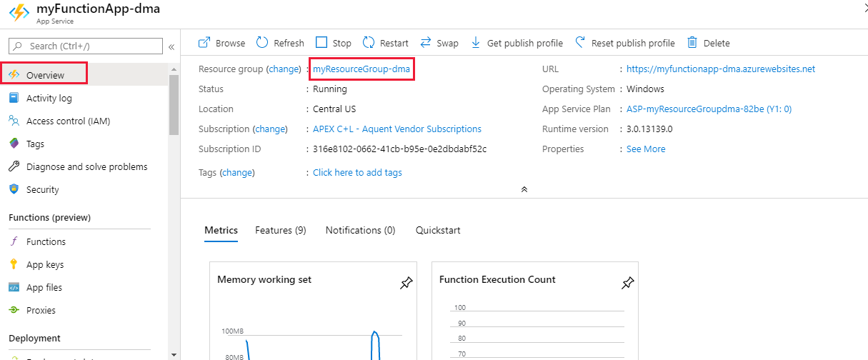
Task: Switch to the Features (9) tab
Action: (280, 230)
